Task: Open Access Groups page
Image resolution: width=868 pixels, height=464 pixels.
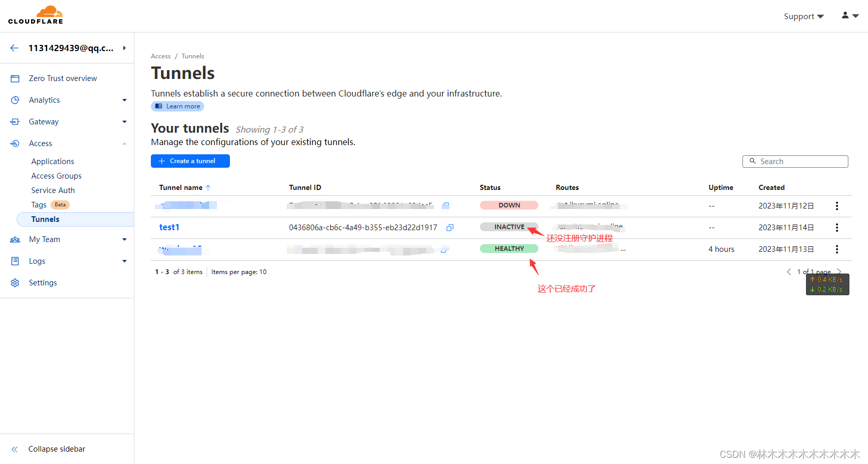Action: point(56,176)
